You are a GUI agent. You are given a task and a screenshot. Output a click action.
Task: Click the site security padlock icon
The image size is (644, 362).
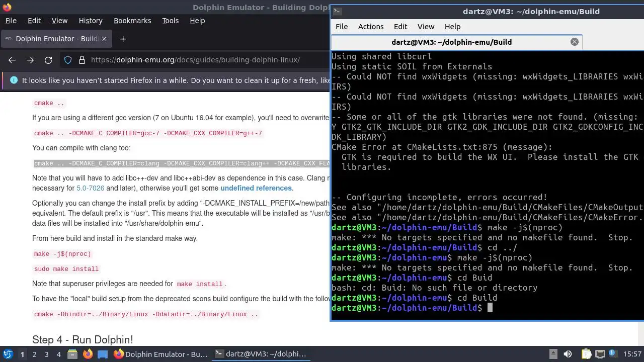point(82,60)
